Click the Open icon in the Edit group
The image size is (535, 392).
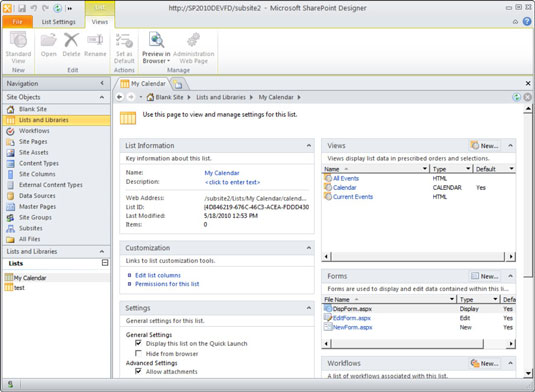[x=48, y=41]
